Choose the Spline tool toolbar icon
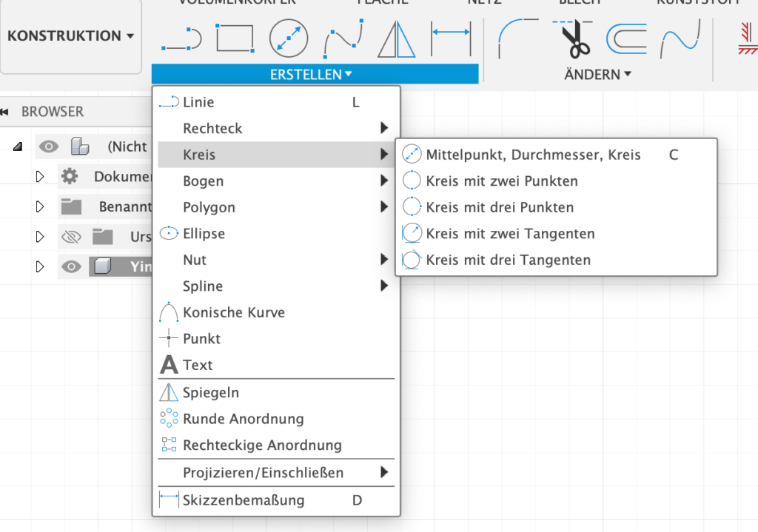758x532 pixels. [343, 39]
